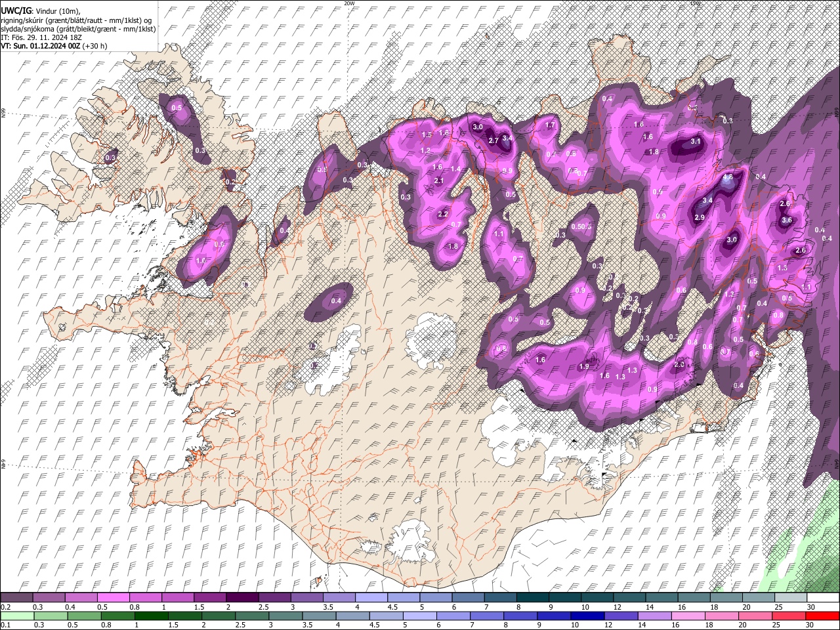This screenshot has width=840, height=630.
Task: Click the legend line 'rigning/skúrir (grænt/blátt/rautt - mm/1klst) og'
Action: [x=76, y=20]
